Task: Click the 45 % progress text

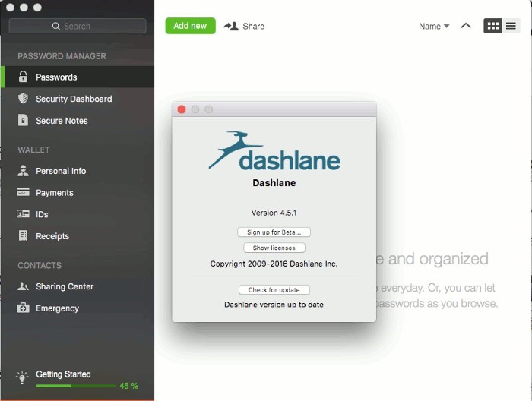Action: pos(129,386)
